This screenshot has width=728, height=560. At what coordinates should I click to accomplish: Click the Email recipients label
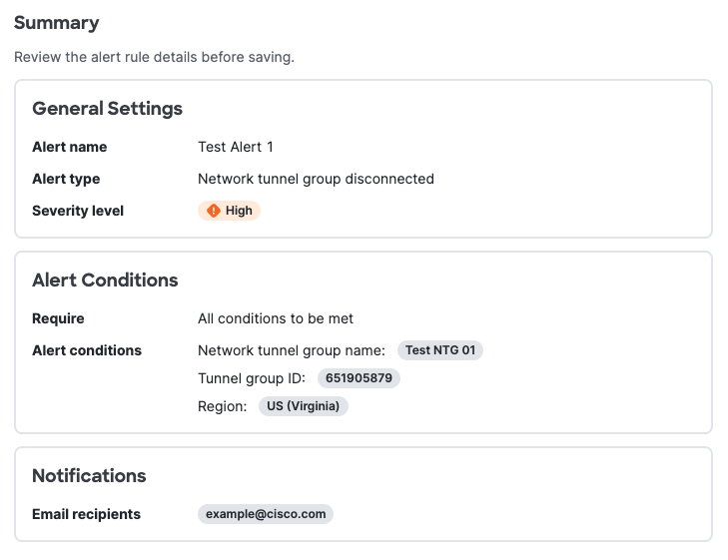(86, 514)
